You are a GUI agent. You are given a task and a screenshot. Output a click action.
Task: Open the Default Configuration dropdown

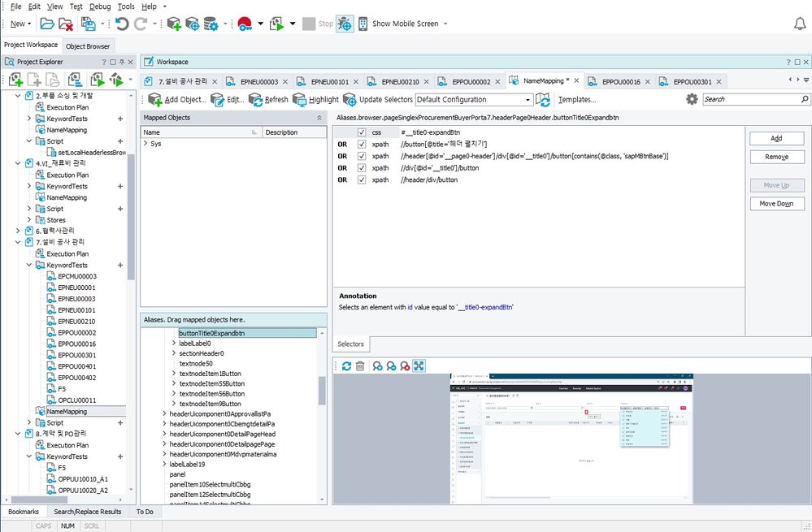528,100
